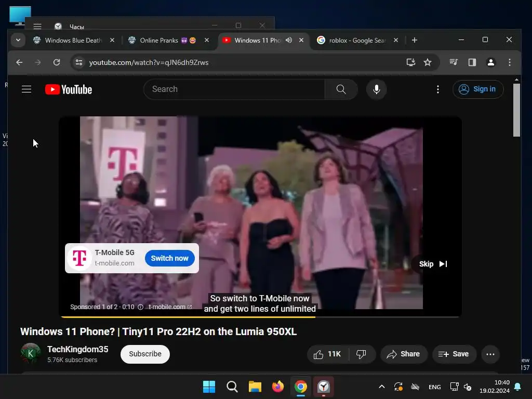
Task: Close the roblox Google Search tab
Action: [x=395, y=40]
